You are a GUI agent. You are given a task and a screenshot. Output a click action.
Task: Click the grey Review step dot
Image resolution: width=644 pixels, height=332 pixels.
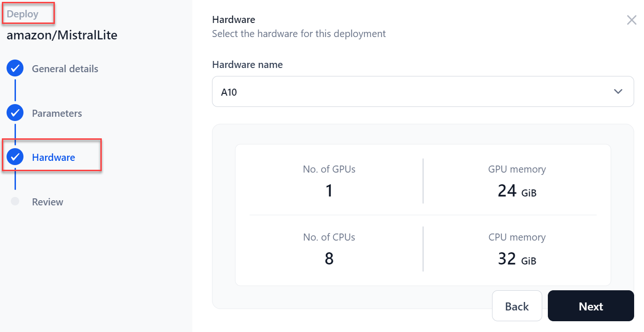(15, 202)
